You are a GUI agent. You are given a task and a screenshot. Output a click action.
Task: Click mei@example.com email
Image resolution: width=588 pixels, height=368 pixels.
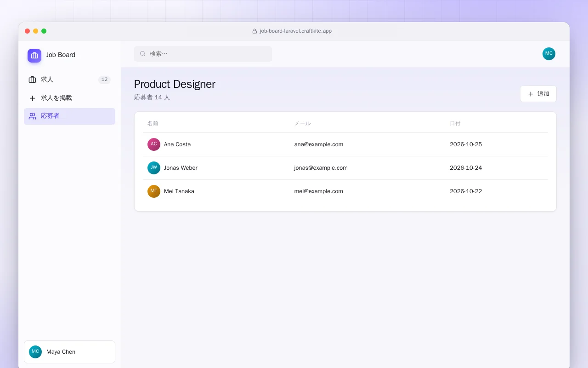point(319,191)
